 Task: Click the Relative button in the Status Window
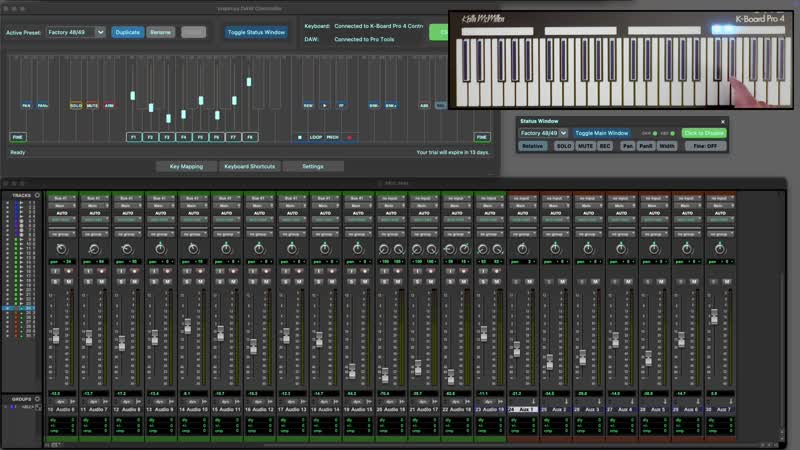(533, 146)
